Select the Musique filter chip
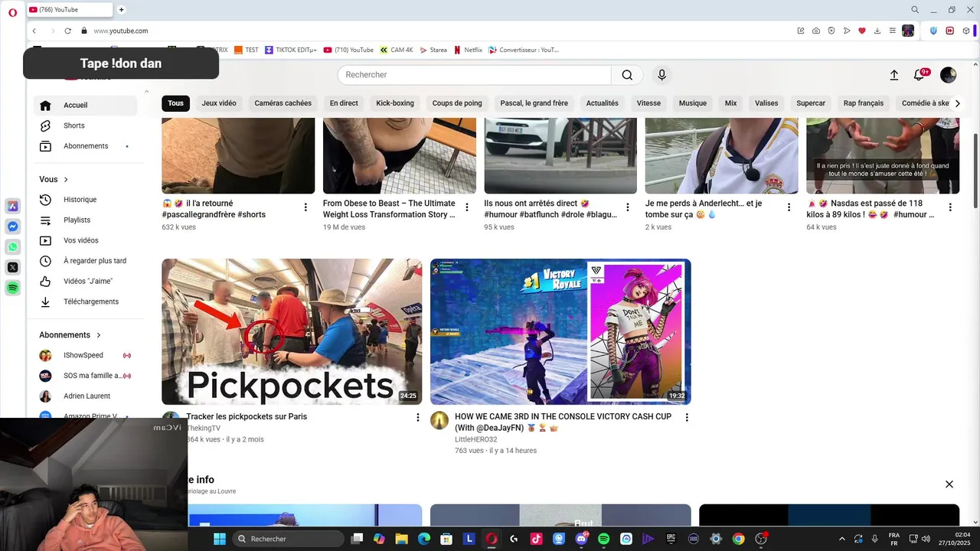Screen dimensions: 980x551 pos(693,103)
